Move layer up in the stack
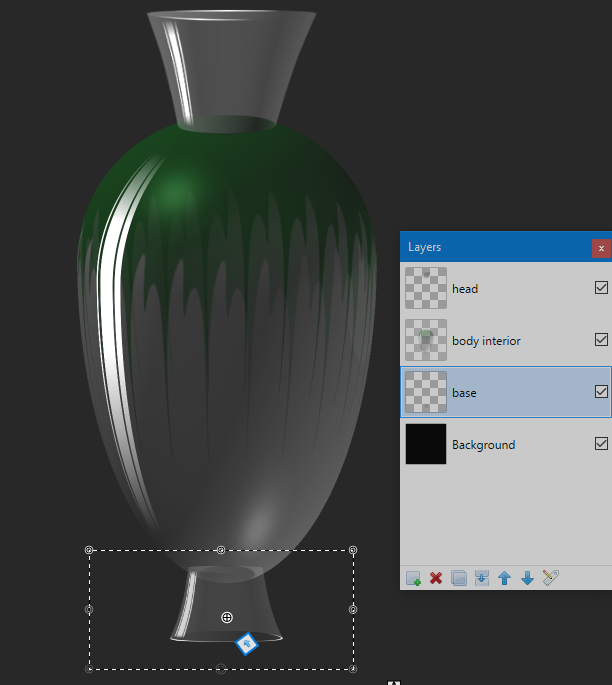Image resolution: width=612 pixels, height=685 pixels. click(x=505, y=578)
